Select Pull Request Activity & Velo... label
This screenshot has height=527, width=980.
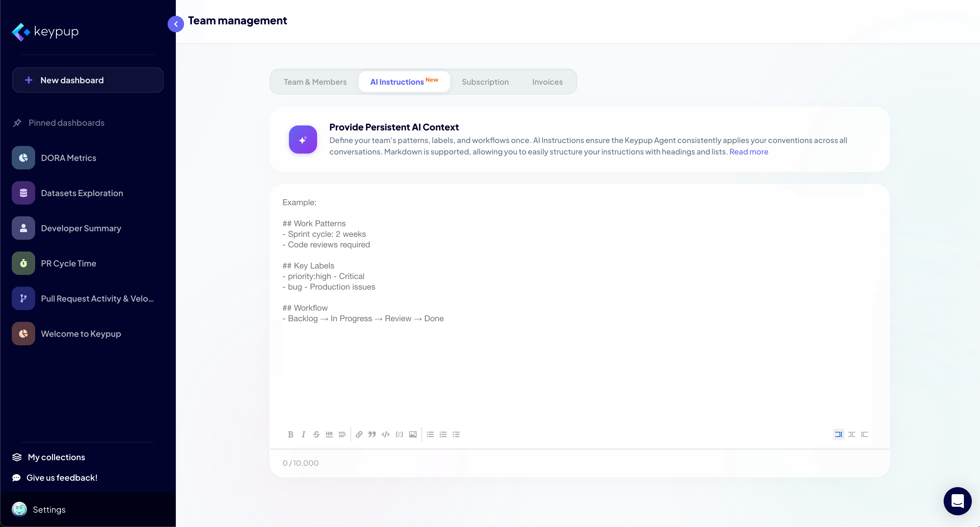pos(97,299)
